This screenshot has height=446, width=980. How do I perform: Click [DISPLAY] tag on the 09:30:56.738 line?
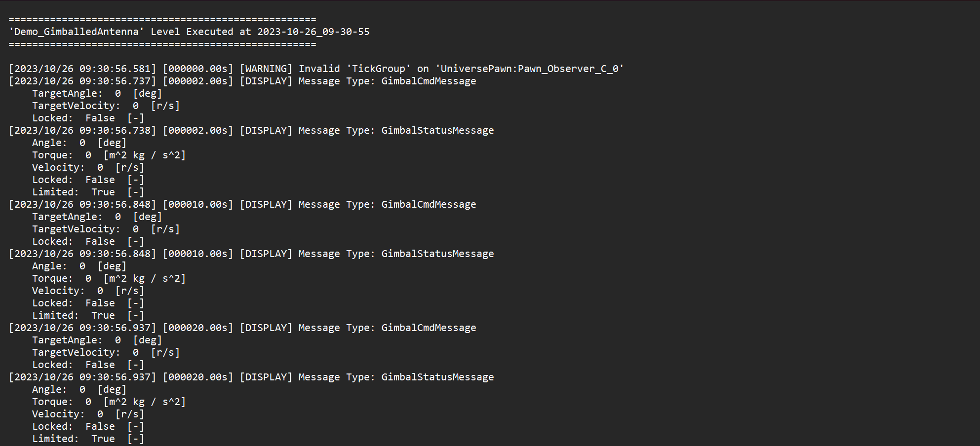coord(266,131)
